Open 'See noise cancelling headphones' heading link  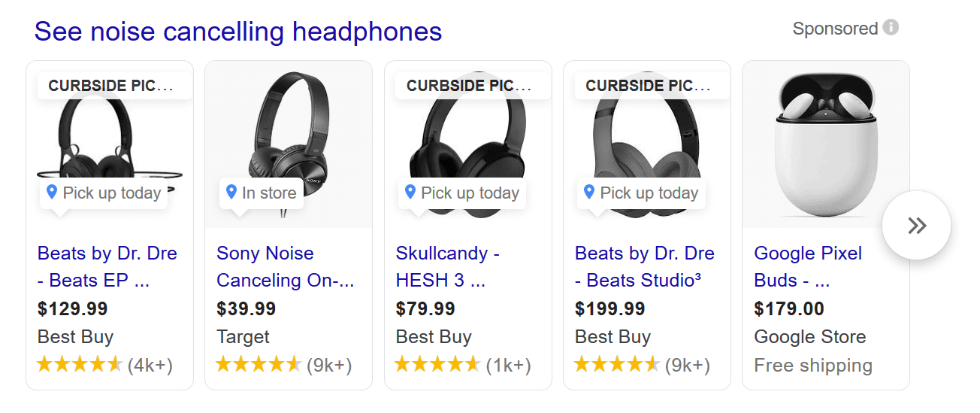coord(237,32)
